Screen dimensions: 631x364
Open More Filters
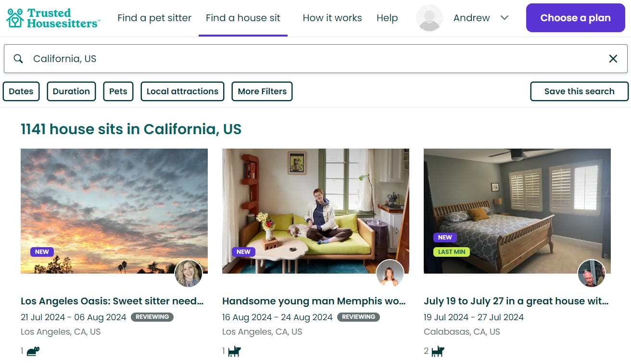pyautogui.click(x=262, y=91)
